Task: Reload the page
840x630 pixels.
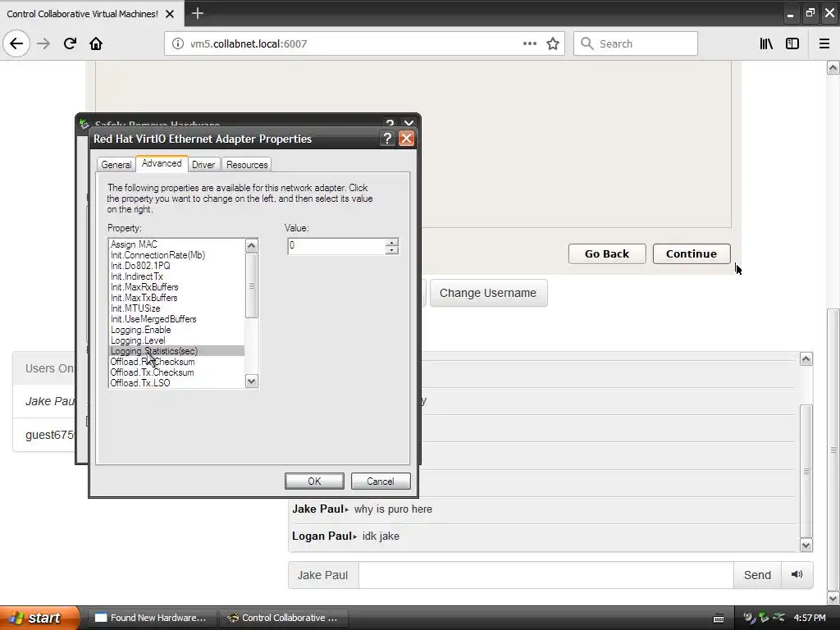Action: point(70,43)
